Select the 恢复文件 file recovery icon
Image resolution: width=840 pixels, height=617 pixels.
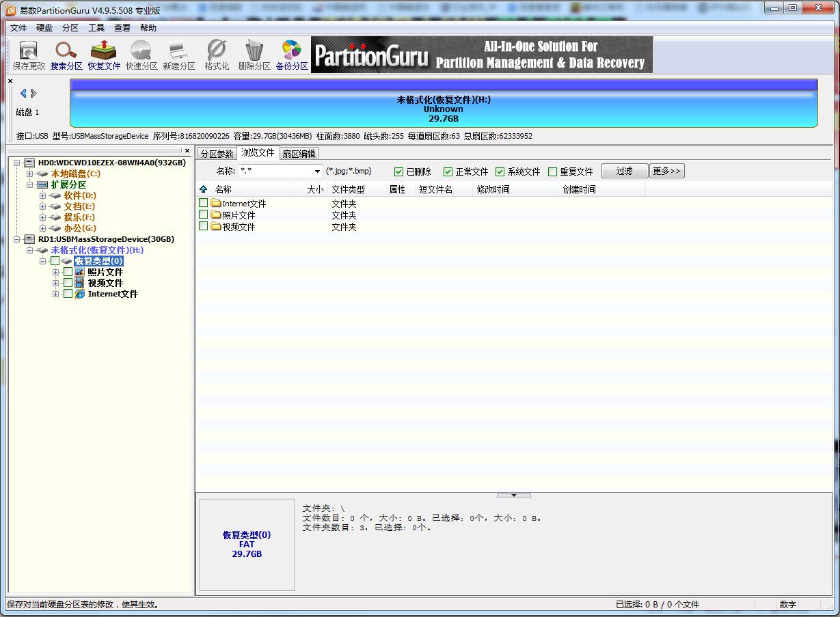[103, 55]
